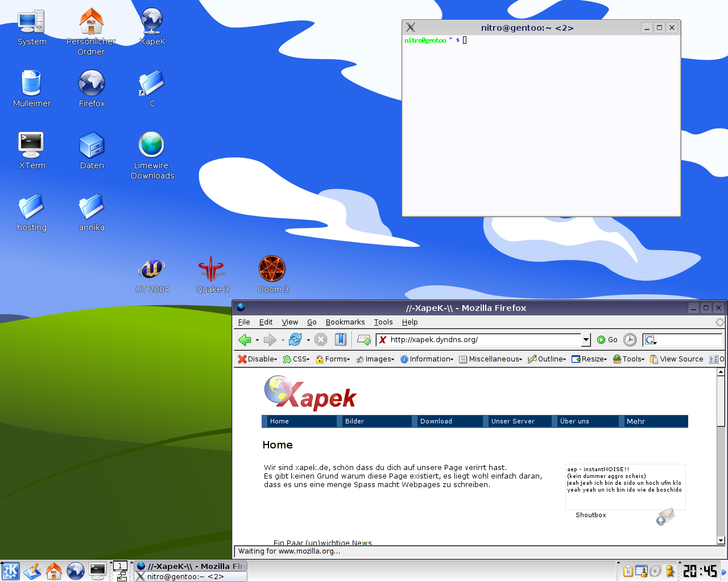This screenshot has width=728, height=582.
Task: Open the View menu in Firefox
Action: point(290,322)
